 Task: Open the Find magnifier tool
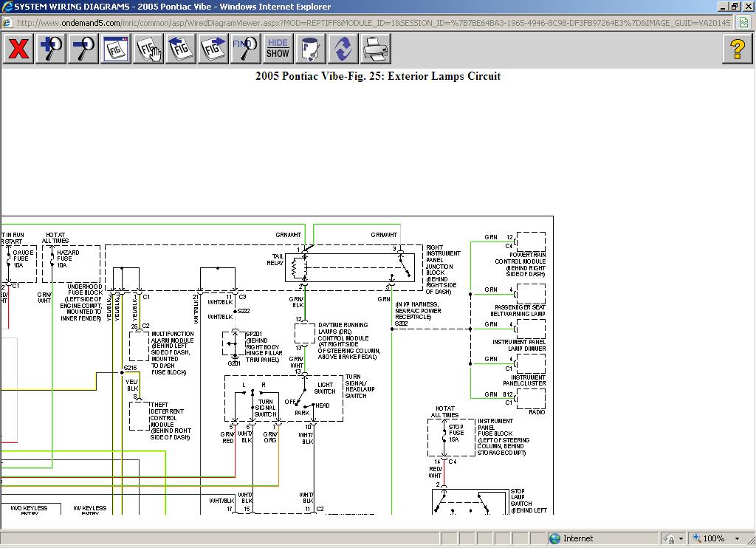[x=245, y=49]
